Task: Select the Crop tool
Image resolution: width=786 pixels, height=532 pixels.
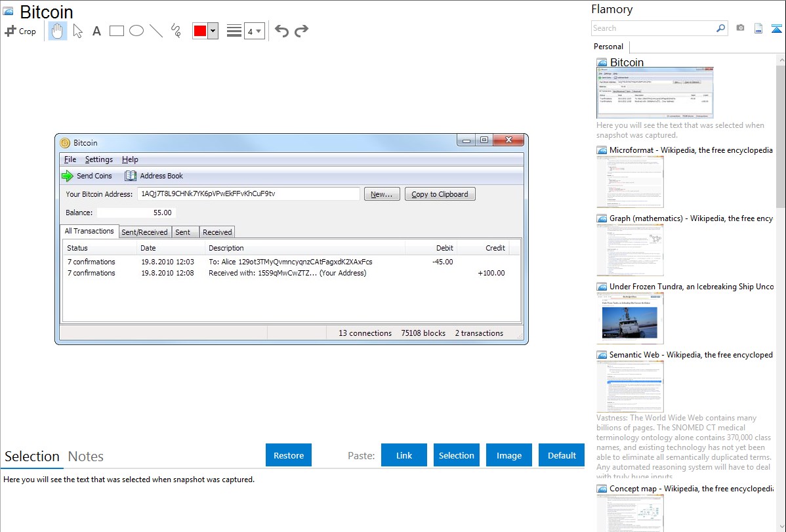Action: click(20, 31)
